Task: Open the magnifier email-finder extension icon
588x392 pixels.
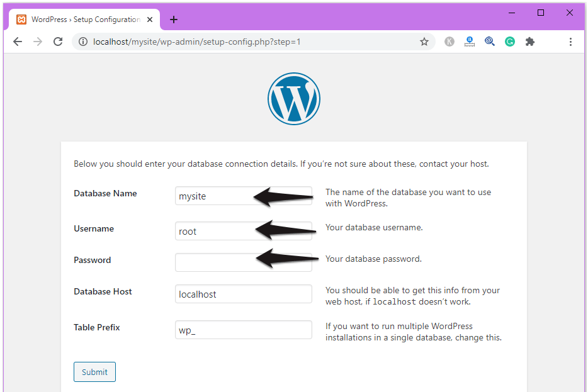Action: [490, 42]
